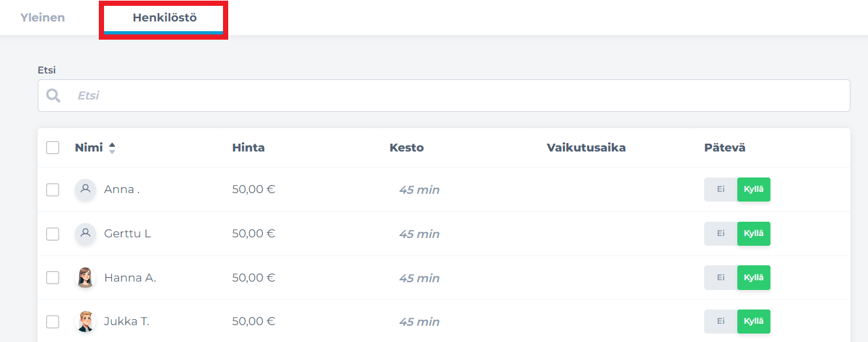Click Jukka T.'s avatar picture

(x=85, y=321)
